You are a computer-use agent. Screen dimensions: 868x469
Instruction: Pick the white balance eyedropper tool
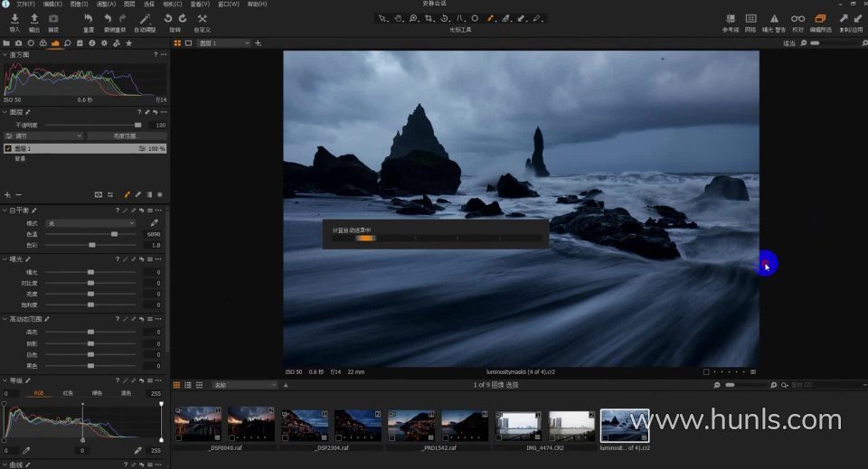click(x=154, y=222)
